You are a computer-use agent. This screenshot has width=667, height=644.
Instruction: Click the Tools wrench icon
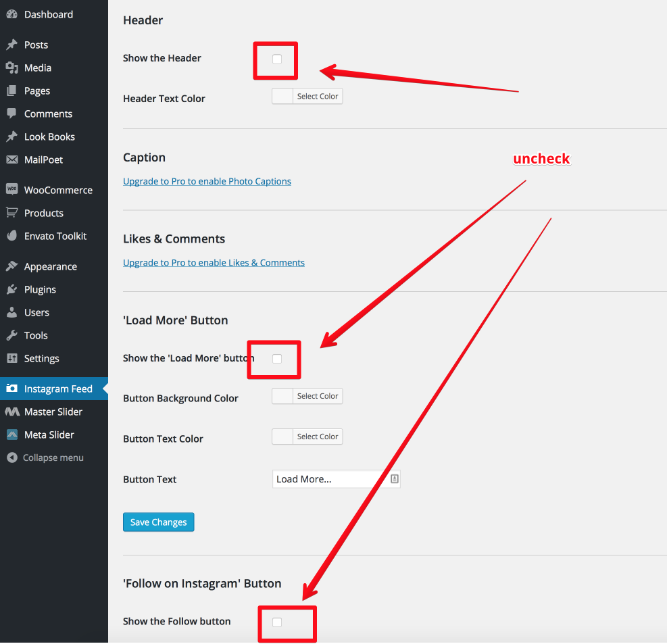click(x=12, y=335)
